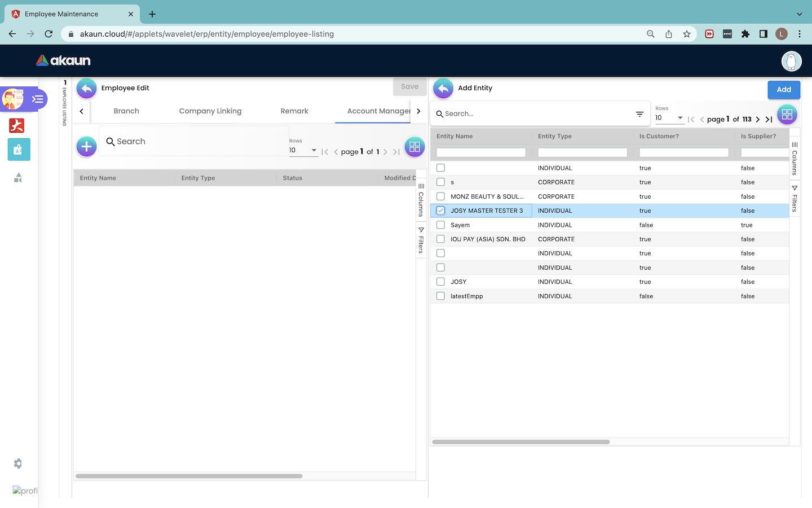Click the filter lines icon in entity search

639,114
